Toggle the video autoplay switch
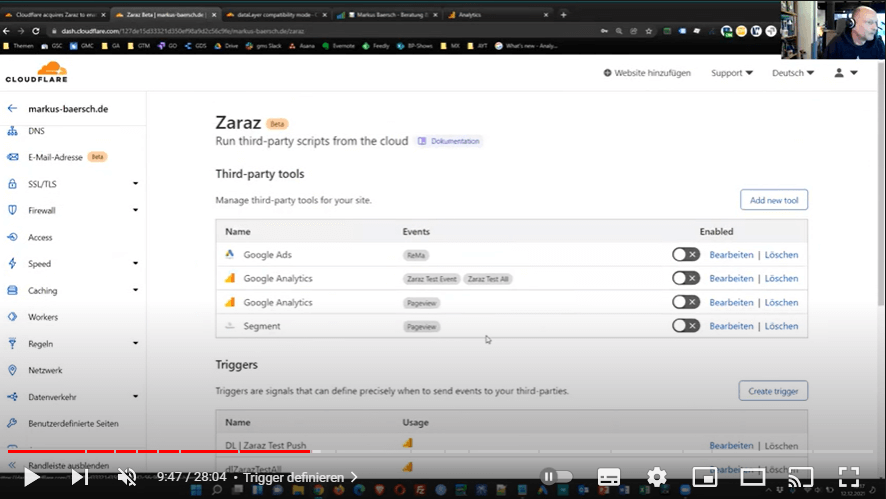Viewport: 886px width, 499px height. click(557, 477)
